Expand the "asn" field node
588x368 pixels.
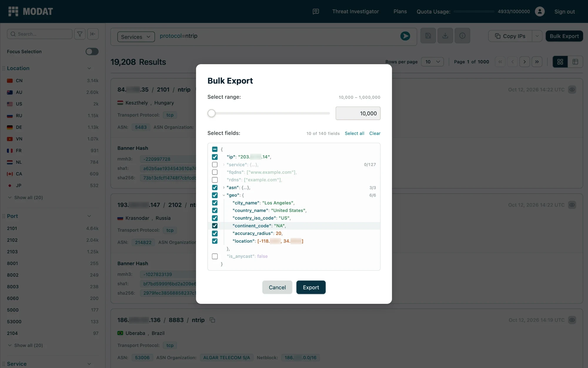click(x=224, y=188)
